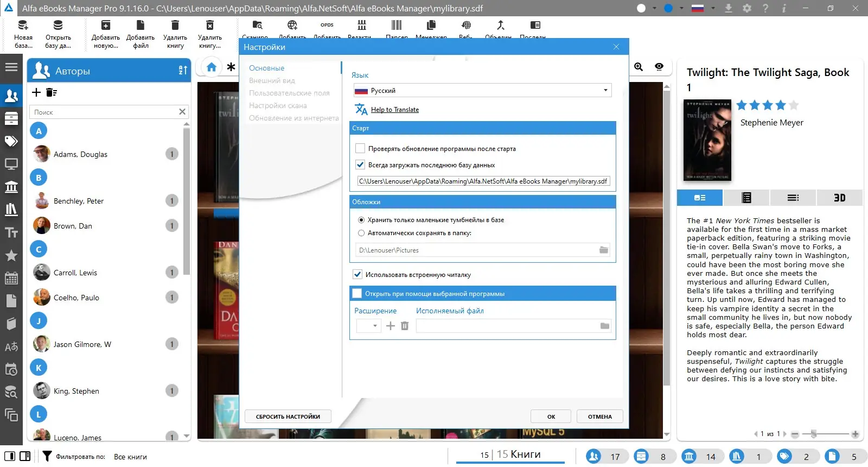Enable 'Проверять обновление программы после старта' checkbox
Image resolution: width=868 pixels, height=467 pixels.
click(360, 148)
